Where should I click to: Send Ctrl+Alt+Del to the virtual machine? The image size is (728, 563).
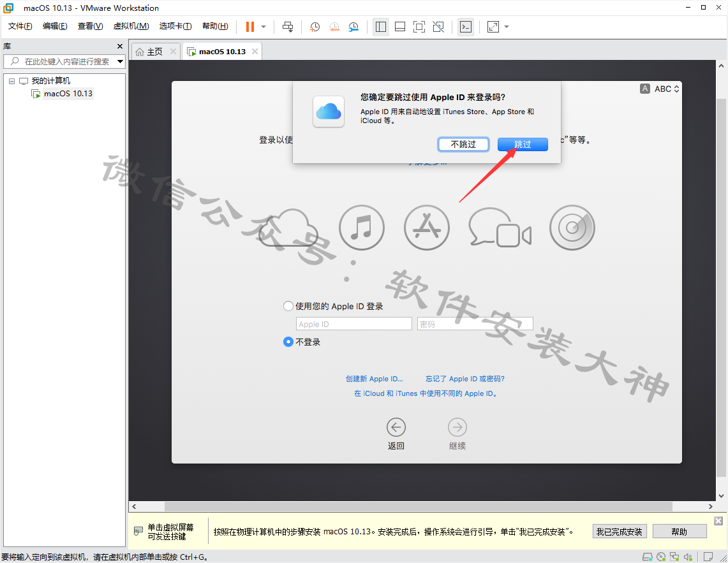click(288, 27)
